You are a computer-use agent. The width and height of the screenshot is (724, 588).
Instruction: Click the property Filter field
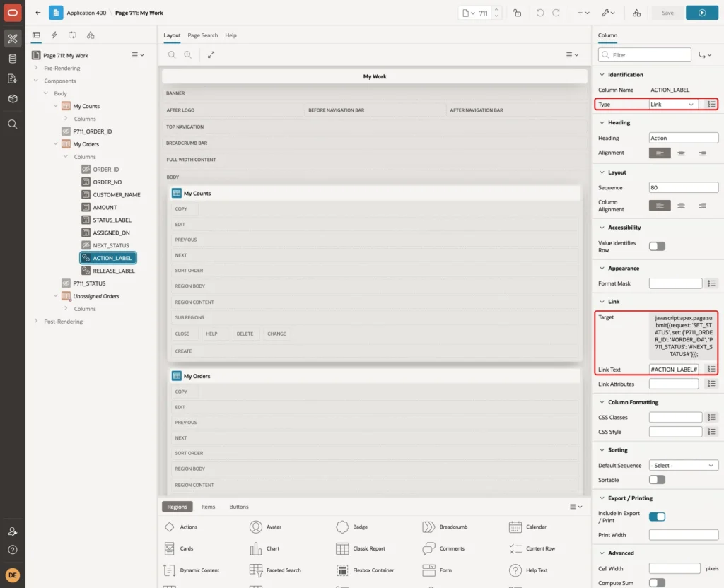pos(645,55)
